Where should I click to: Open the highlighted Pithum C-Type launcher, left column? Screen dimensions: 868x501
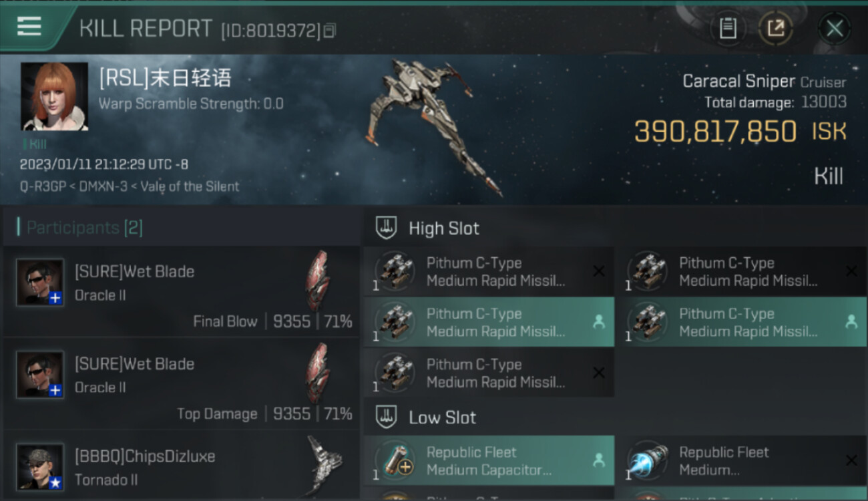coord(489,322)
